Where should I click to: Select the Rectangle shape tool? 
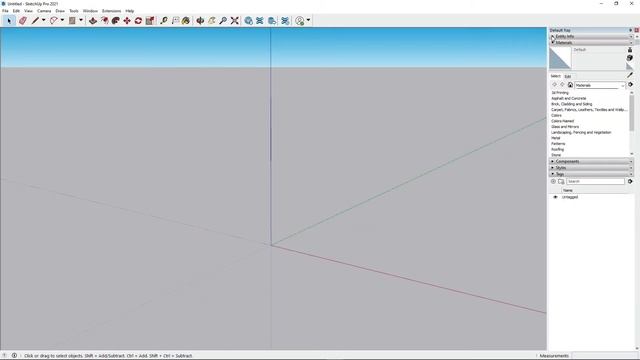[x=72, y=20]
